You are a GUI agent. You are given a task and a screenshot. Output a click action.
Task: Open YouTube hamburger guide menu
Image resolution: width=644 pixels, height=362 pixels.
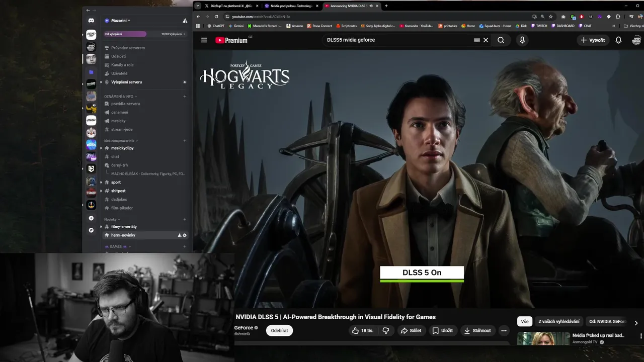tap(204, 40)
